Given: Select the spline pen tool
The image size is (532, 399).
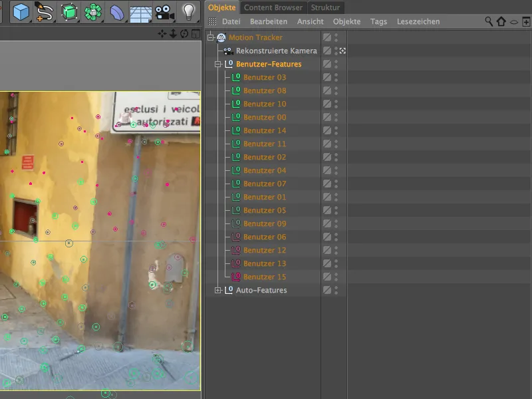Looking at the screenshot, I should [44, 12].
